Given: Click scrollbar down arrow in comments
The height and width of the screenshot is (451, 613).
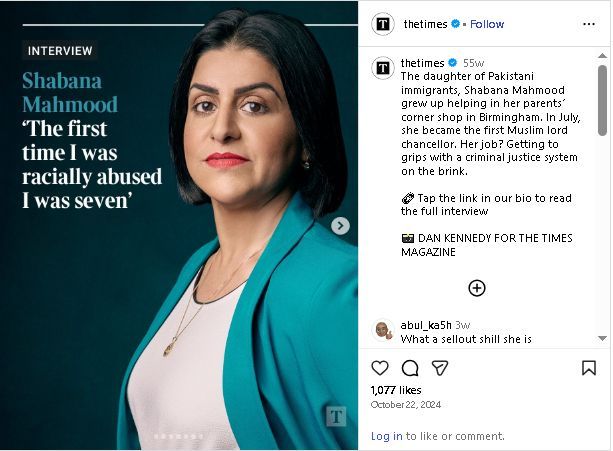Looking at the screenshot, I should pyautogui.click(x=602, y=338).
